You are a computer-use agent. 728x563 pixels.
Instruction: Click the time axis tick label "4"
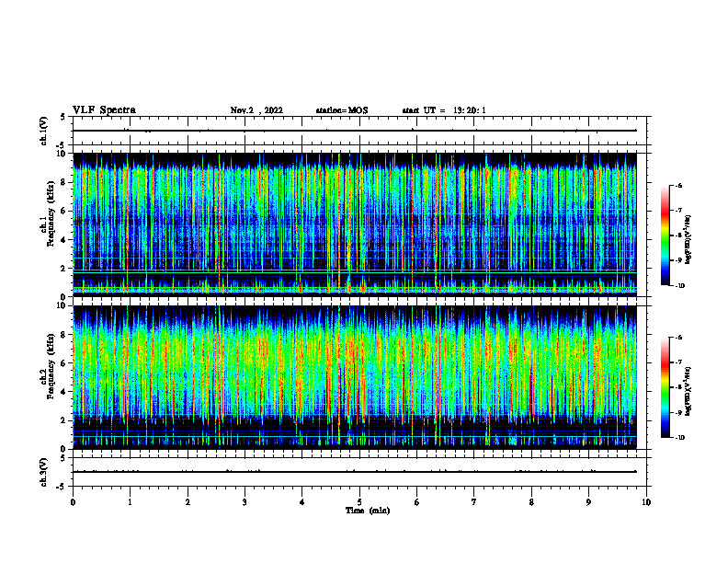pyautogui.click(x=302, y=502)
